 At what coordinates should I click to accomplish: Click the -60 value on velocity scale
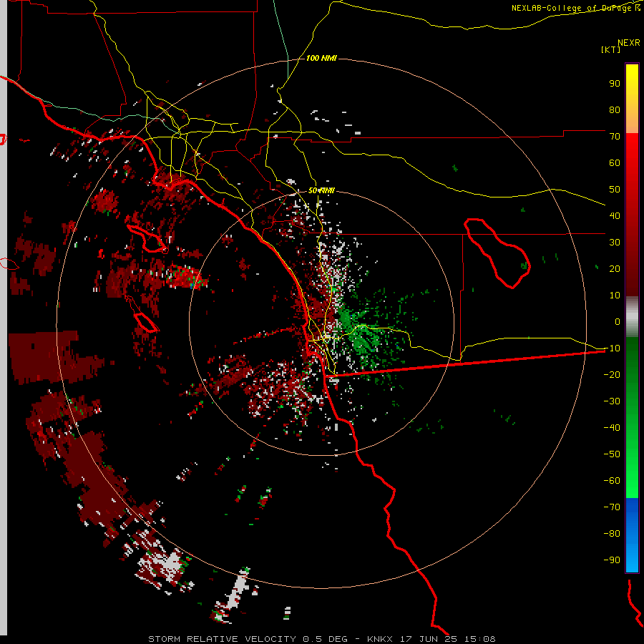(612, 481)
